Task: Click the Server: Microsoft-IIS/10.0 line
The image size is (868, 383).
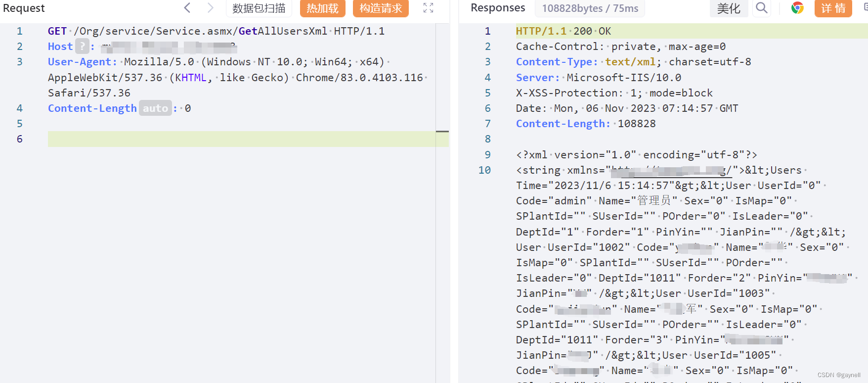Action: point(599,78)
